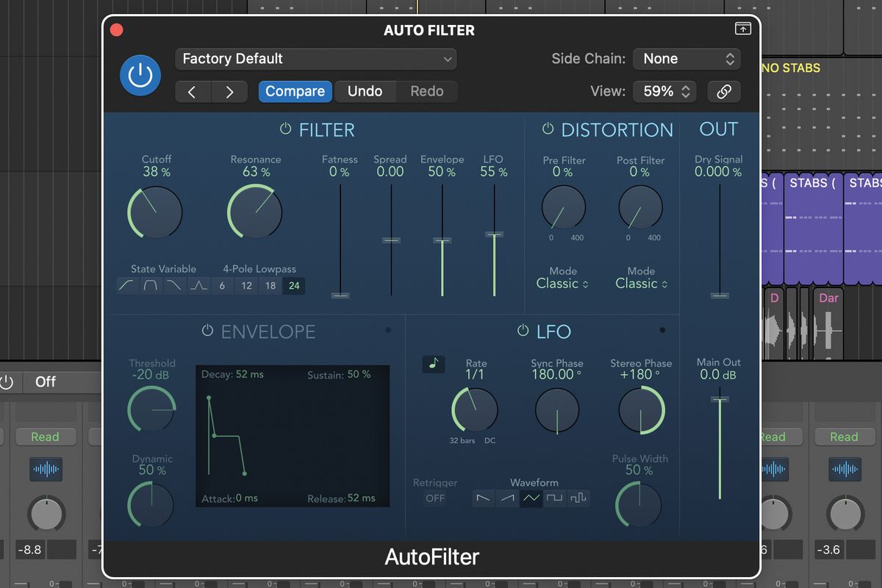882x588 pixels.
Task: Click inside the envelope Decay/Sustain graph display
Action: pyautogui.click(x=293, y=435)
